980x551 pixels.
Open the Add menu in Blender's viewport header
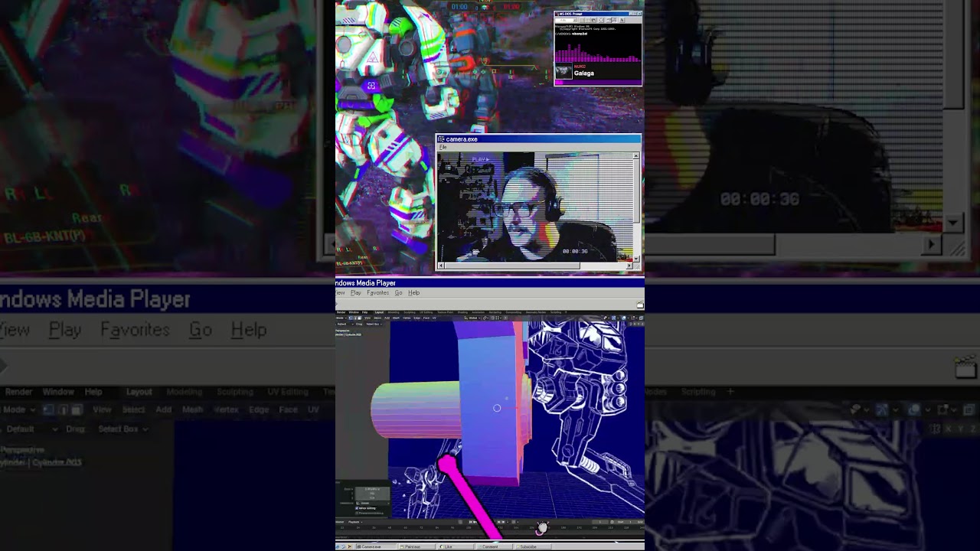tap(387, 318)
